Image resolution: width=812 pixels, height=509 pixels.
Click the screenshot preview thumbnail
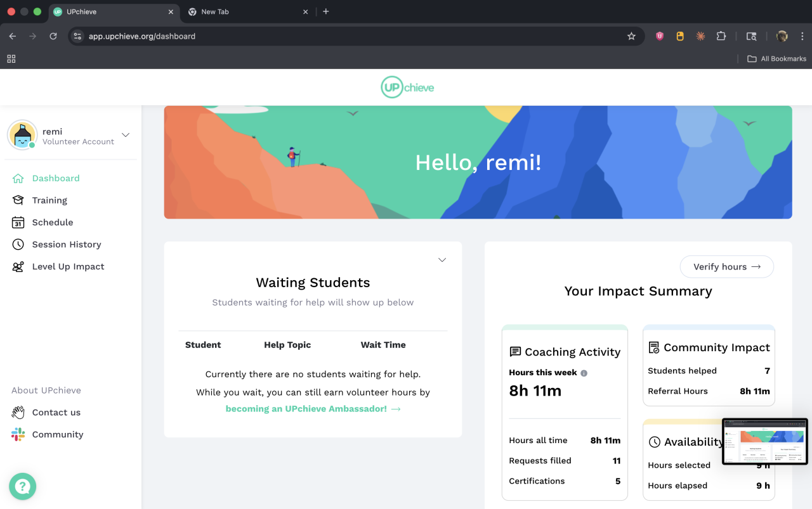(765, 441)
